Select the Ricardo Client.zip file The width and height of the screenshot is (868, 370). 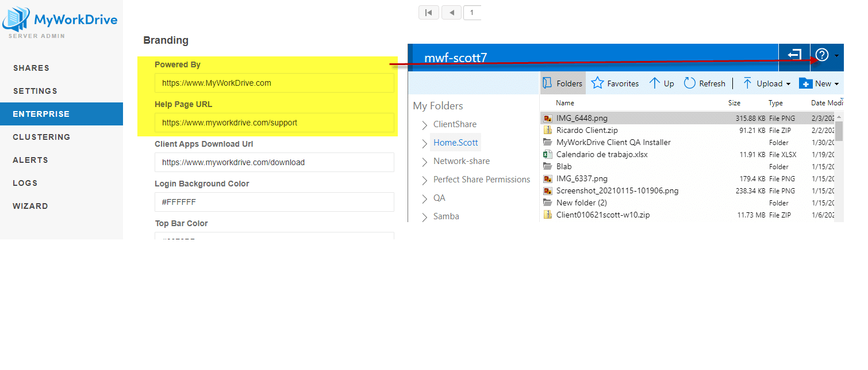[587, 130]
